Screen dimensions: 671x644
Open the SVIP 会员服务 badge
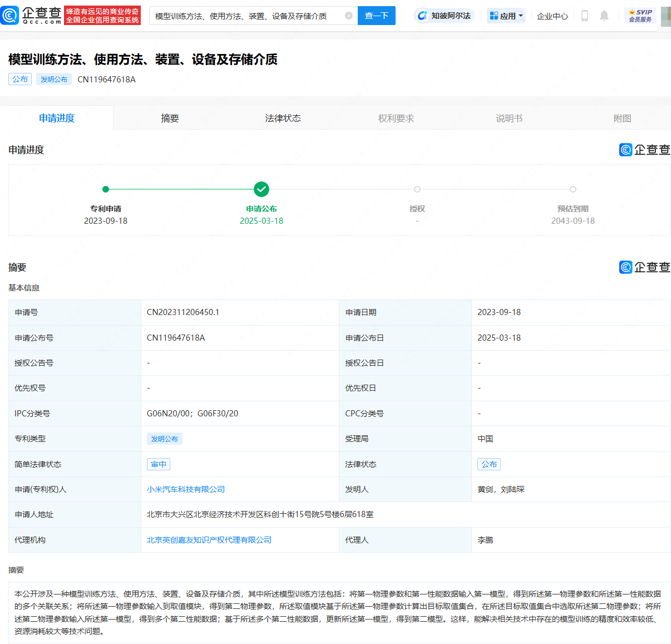pos(640,16)
